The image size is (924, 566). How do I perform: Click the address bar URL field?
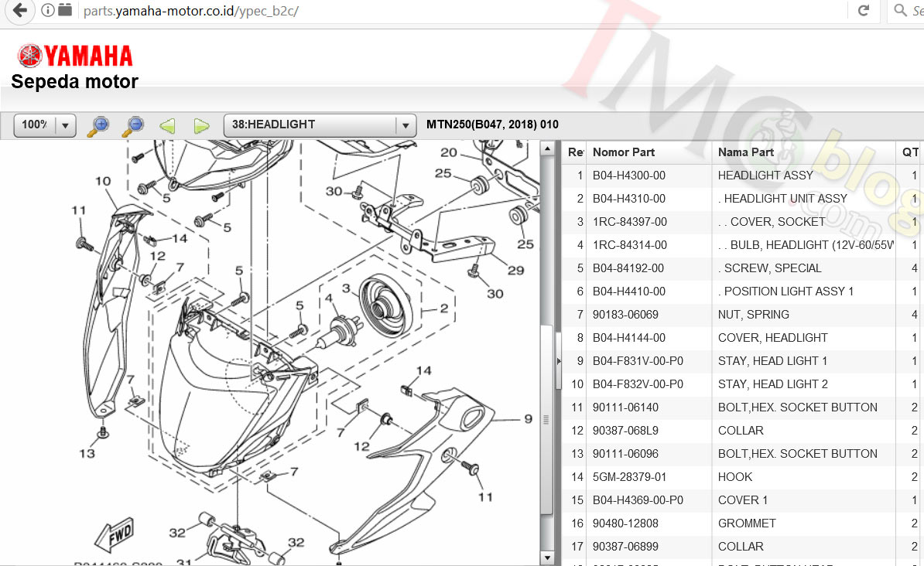[463, 11]
